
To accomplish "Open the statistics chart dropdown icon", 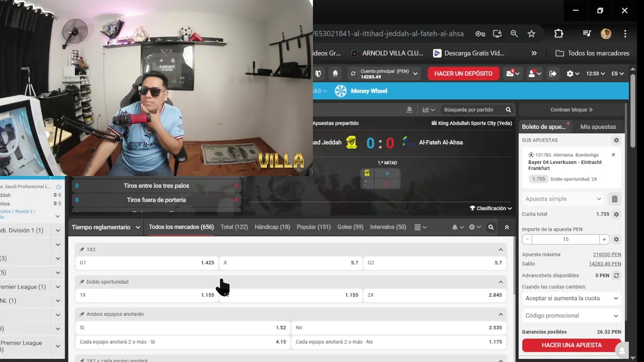I will point(429,110).
